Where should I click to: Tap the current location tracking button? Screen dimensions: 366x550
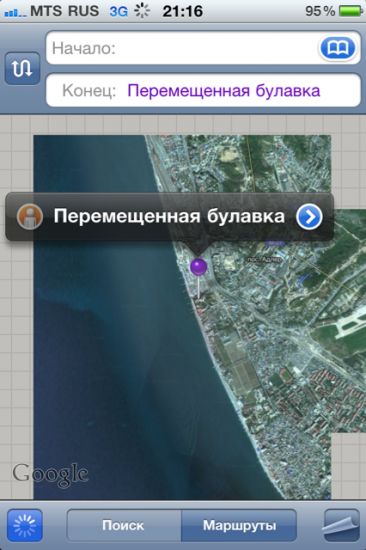(x=25, y=525)
